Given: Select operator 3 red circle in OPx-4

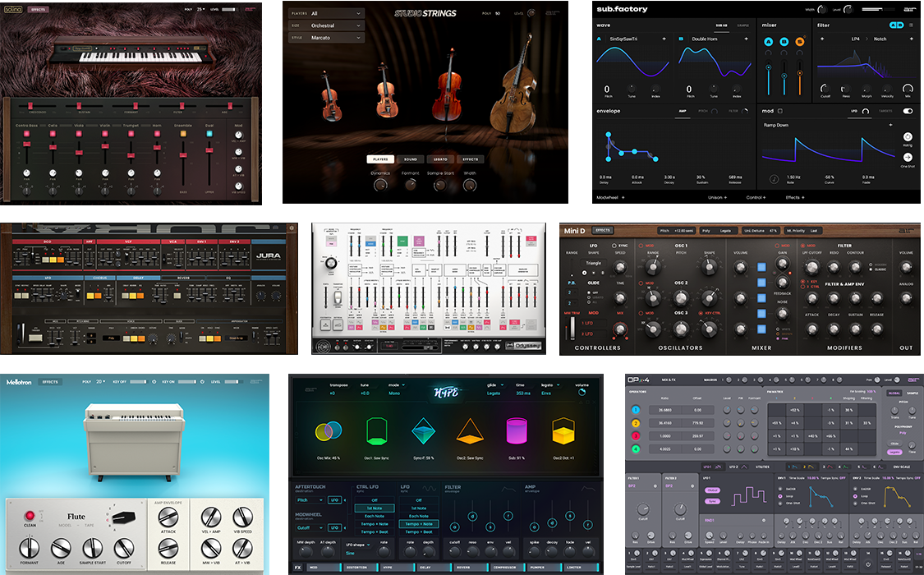Looking at the screenshot, I should click(x=636, y=436).
